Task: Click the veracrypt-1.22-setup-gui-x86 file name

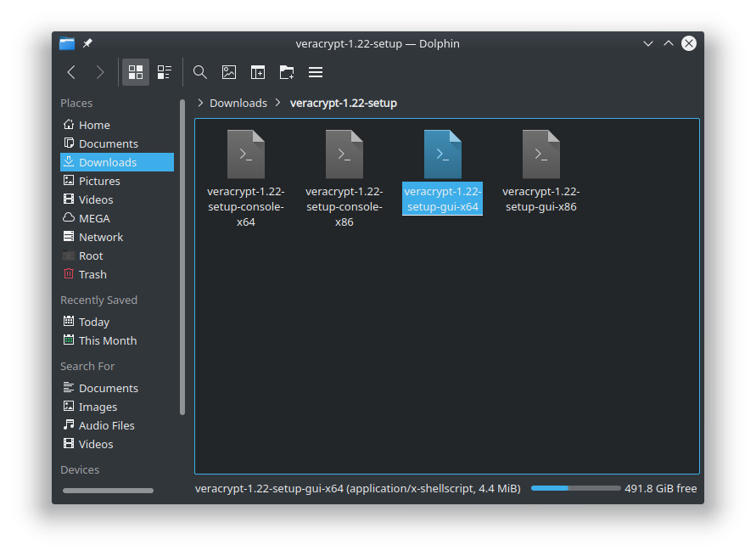Action: point(541,199)
